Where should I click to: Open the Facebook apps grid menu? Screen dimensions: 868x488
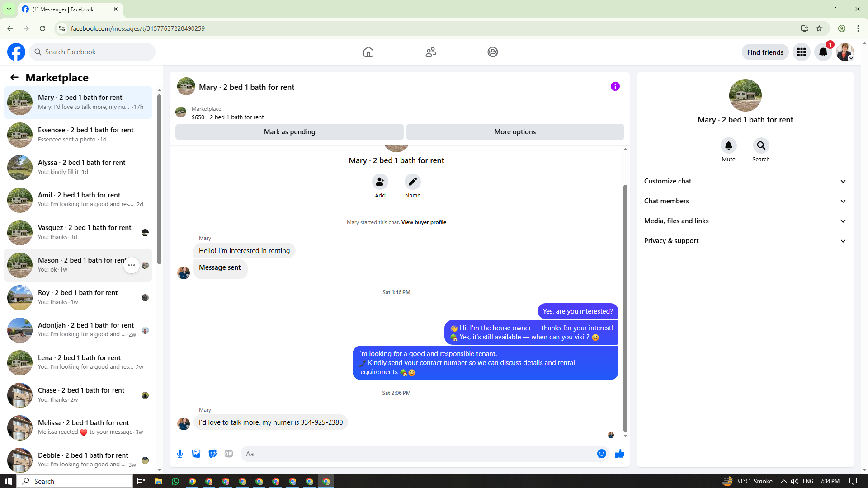click(802, 52)
